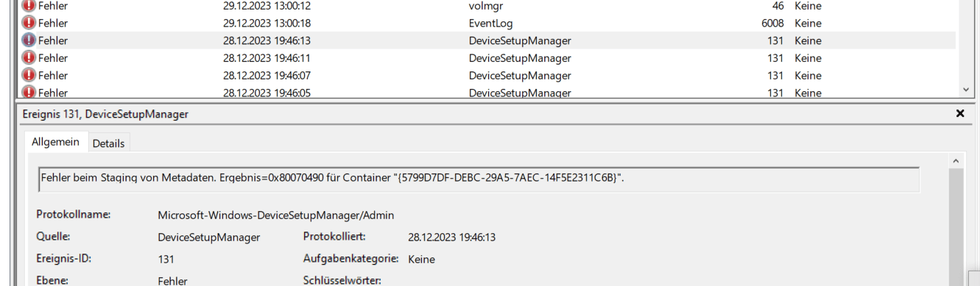The height and width of the screenshot is (286, 980).
Task: Select the Allgemein tab
Action: point(55,142)
